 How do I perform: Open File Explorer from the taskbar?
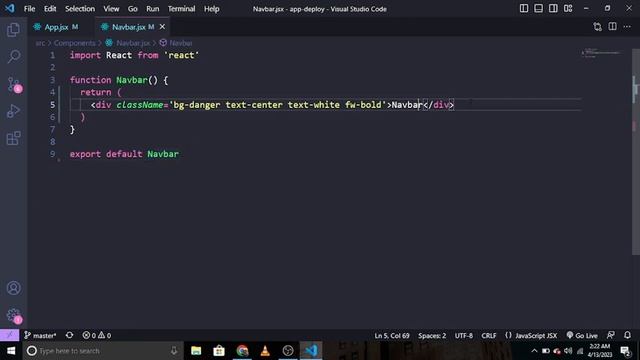click(x=196, y=351)
